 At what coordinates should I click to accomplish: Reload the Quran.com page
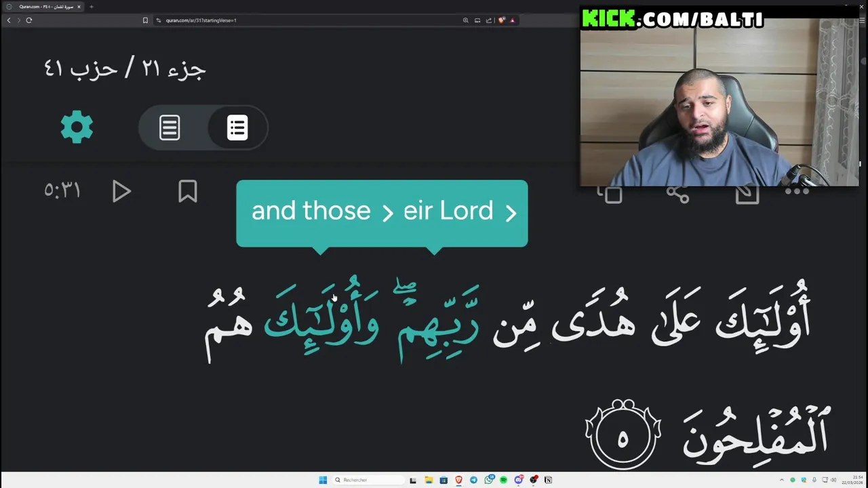(x=29, y=20)
